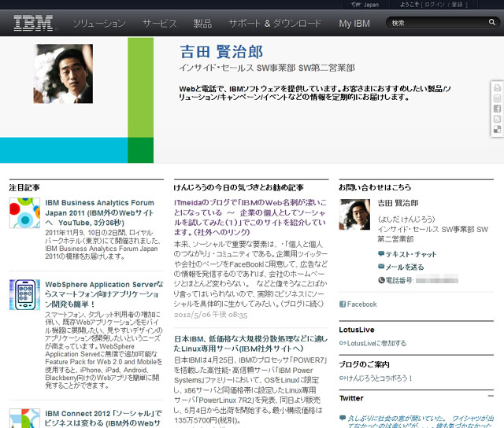The width and height of the screenshot is (504, 428).
Task: Click the 注目記事 section heading
Action: click(x=24, y=187)
